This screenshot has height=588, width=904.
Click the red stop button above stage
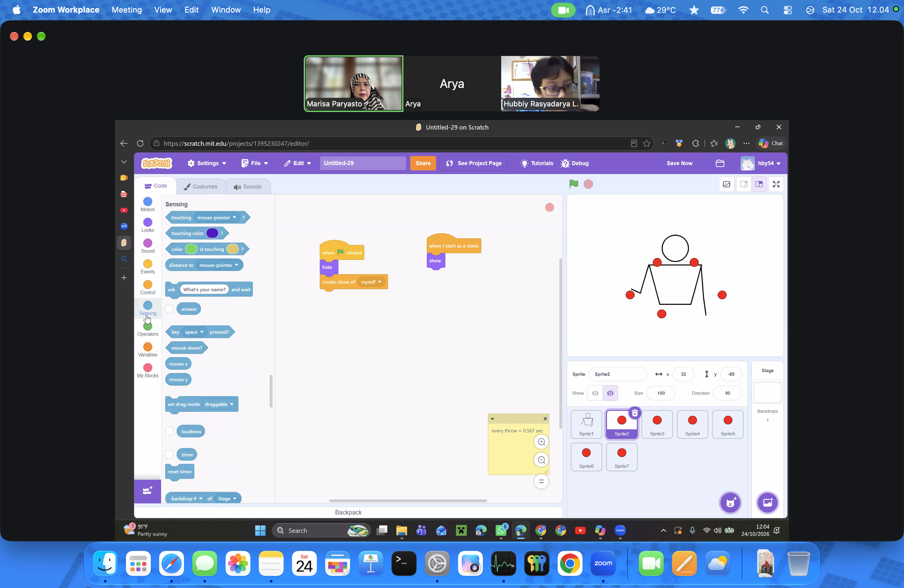tap(588, 184)
